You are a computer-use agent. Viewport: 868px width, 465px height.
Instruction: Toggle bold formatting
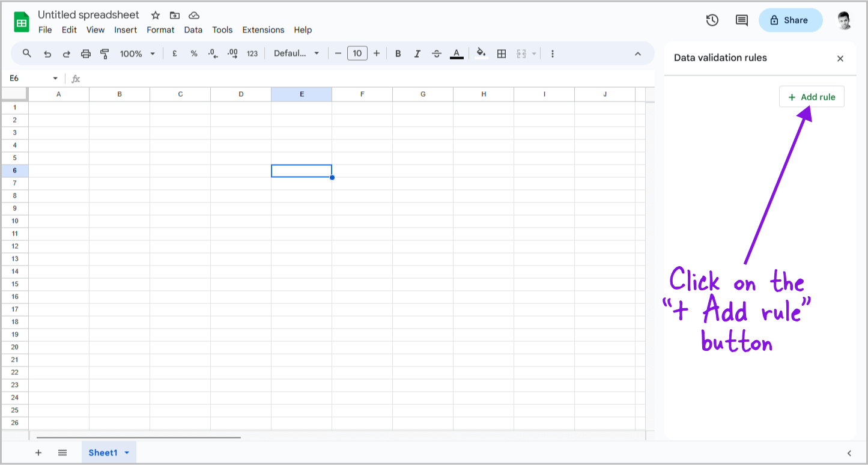398,53
